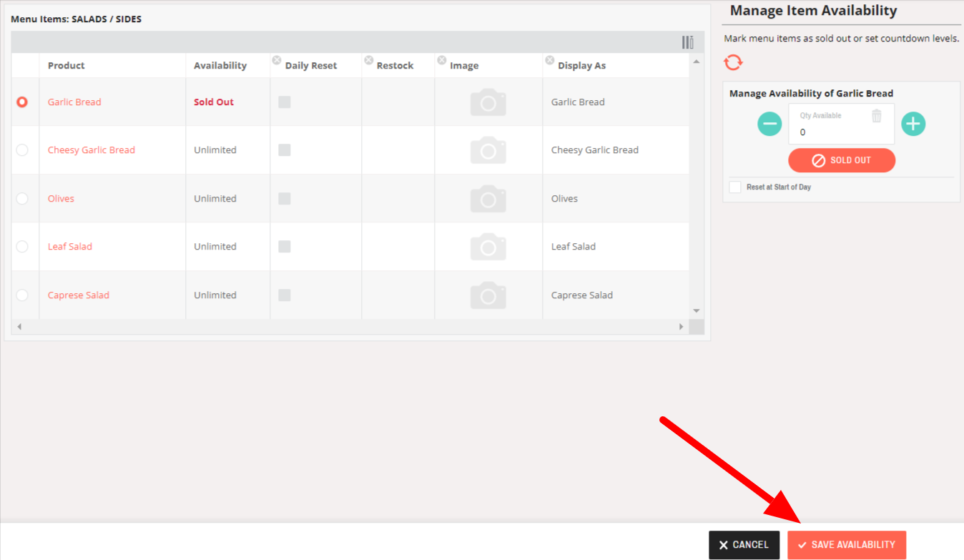This screenshot has width=964, height=560.
Task: Decrease quantity with the minus button
Action: 769,124
